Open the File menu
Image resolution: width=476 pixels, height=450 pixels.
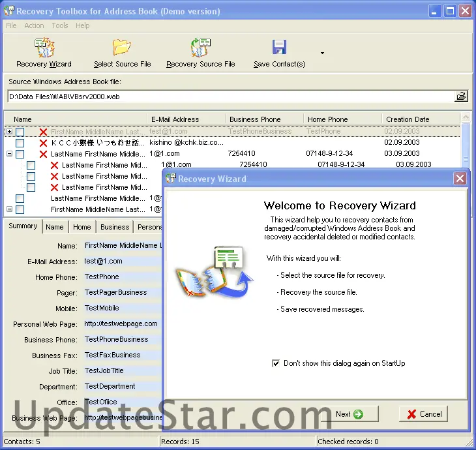click(x=11, y=25)
